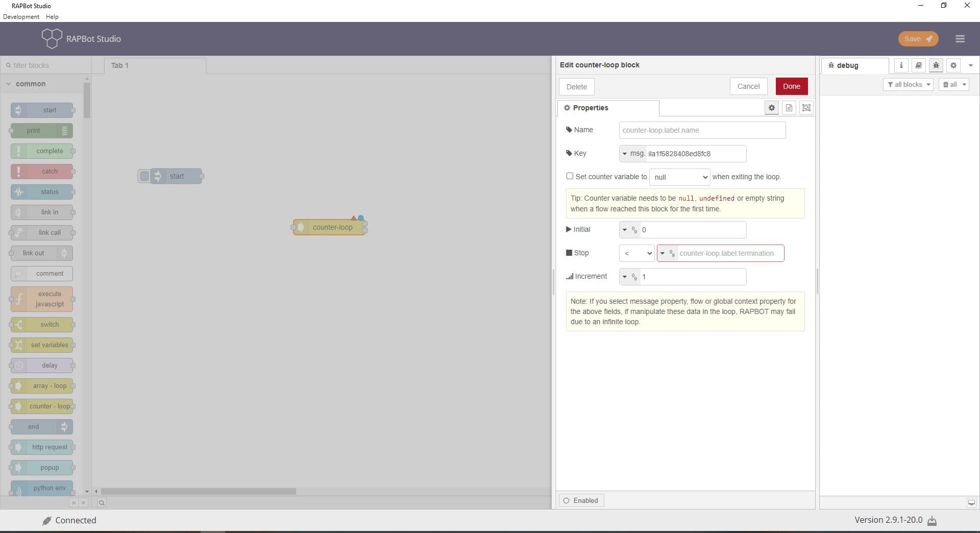The height and width of the screenshot is (533, 980).
Task: Click the Stop termination input field
Action: [730, 253]
